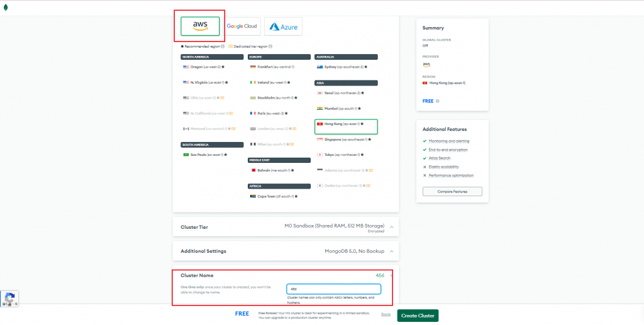The width and height of the screenshot is (644, 325).
Task: Open Cluster Tier M0 Sandbox summary
Action: 335,226
